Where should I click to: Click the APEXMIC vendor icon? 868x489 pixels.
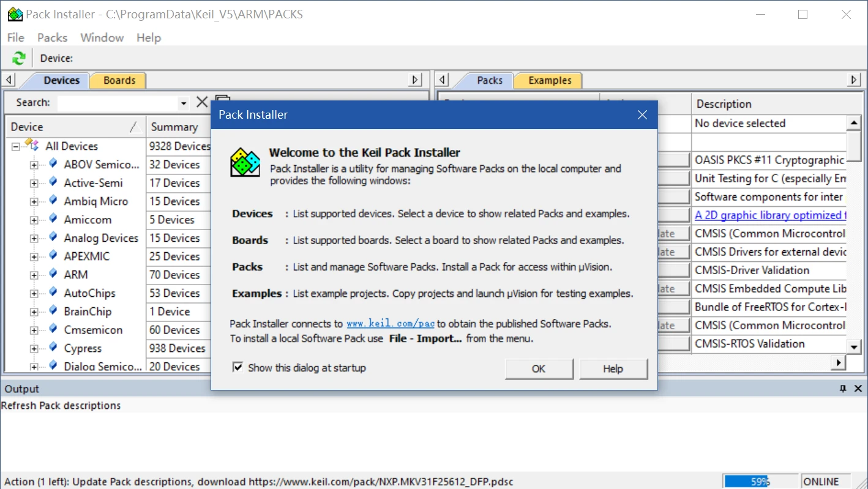click(53, 256)
